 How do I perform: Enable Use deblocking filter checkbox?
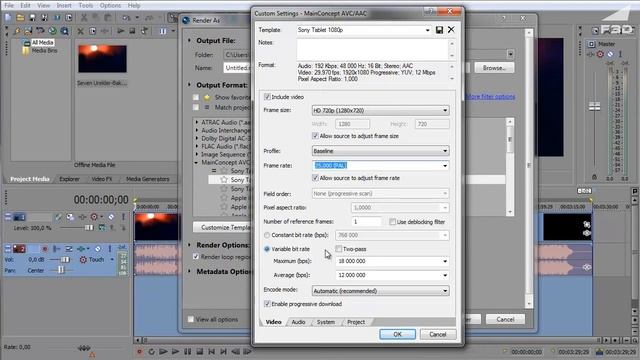coord(392,222)
